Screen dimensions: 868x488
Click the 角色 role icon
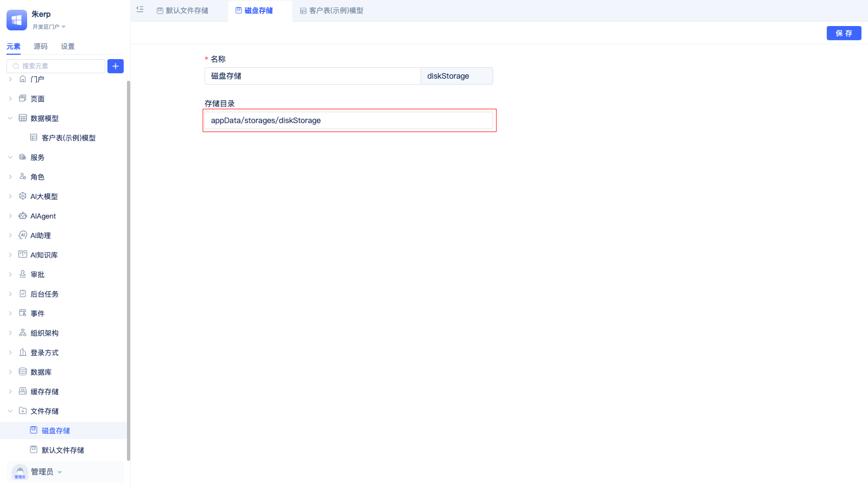pos(23,177)
